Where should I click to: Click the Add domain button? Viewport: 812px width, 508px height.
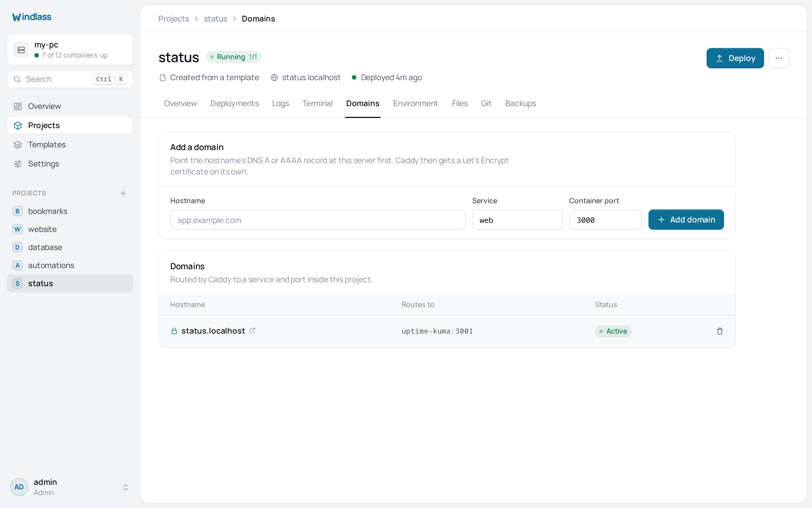click(x=686, y=220)
